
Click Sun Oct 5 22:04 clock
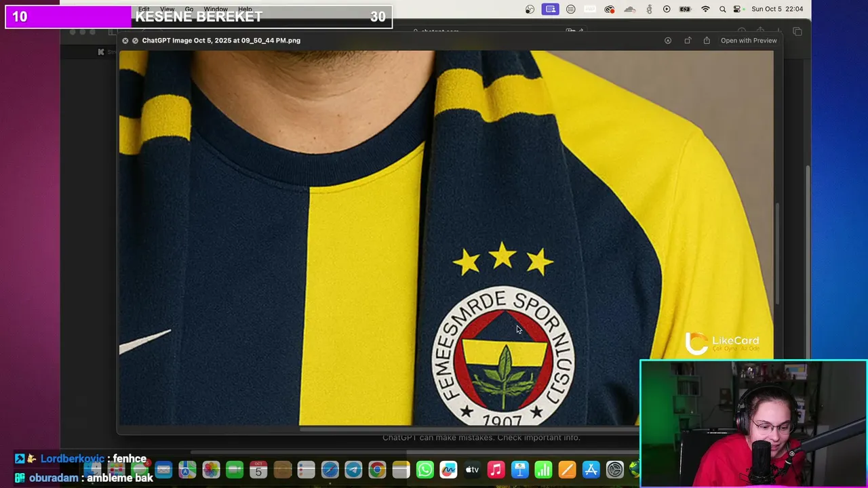(x=777, y=9)
